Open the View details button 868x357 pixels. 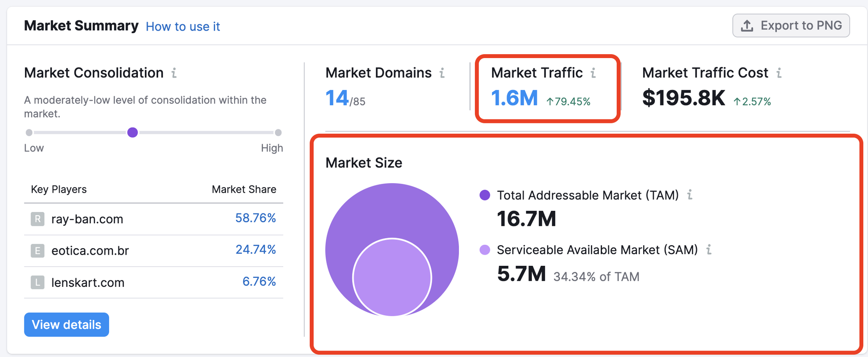(x=67, y=325)
